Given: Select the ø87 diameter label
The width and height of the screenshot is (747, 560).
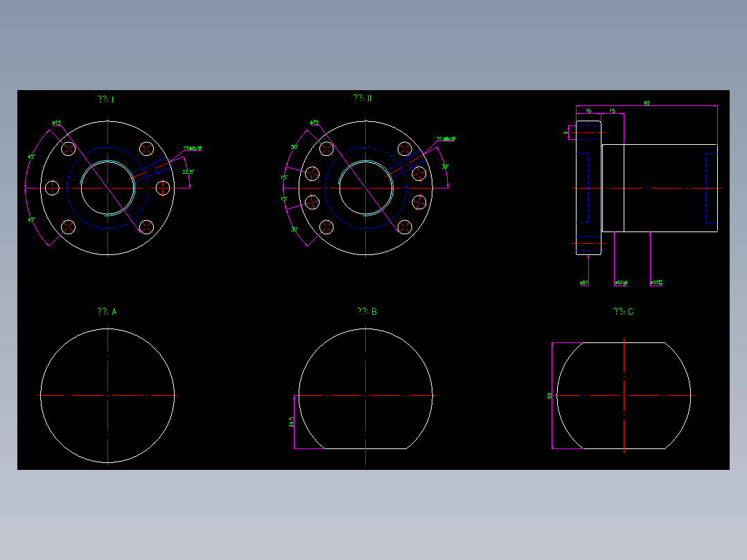Looking at the screenshot, I should pos(583,283).
